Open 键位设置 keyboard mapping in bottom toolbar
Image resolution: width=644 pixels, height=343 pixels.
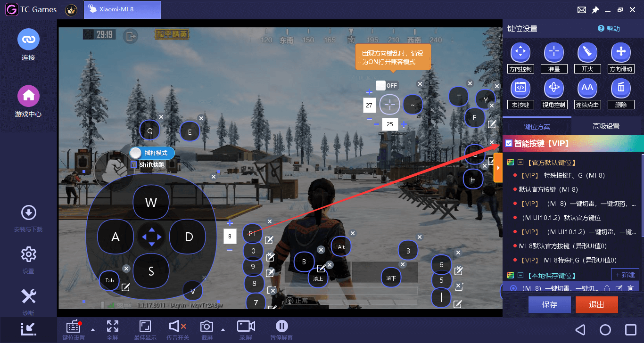point(74,330)
